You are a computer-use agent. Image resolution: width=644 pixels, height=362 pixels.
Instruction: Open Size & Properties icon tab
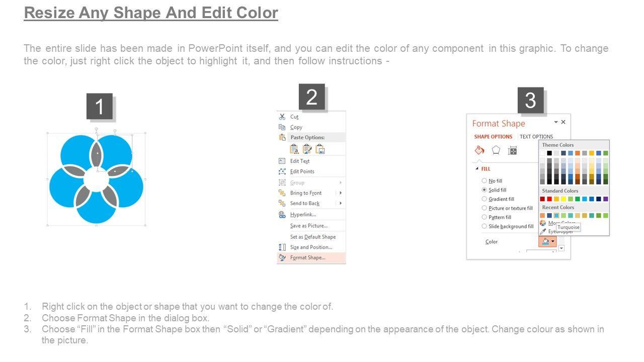coord(513,150)
